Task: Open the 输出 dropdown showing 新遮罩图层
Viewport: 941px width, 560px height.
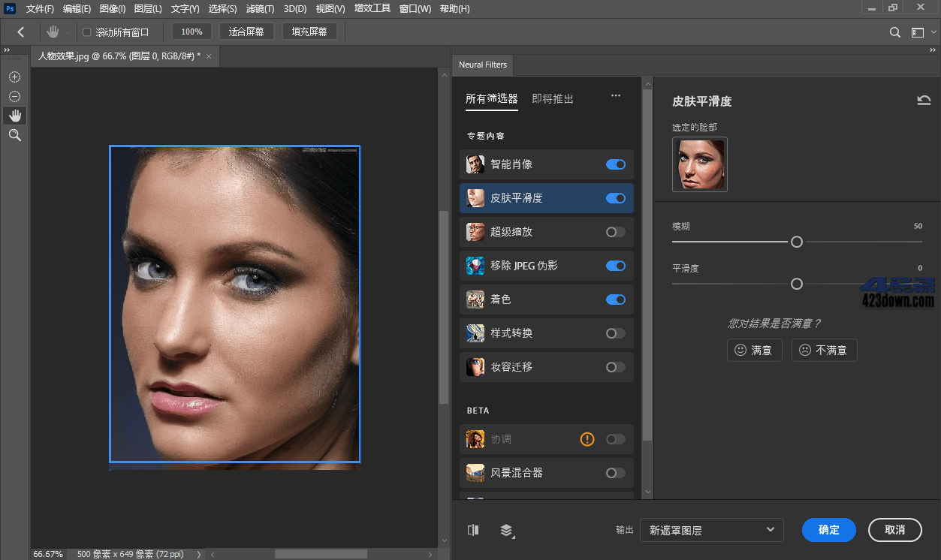Action: (711, 530)
